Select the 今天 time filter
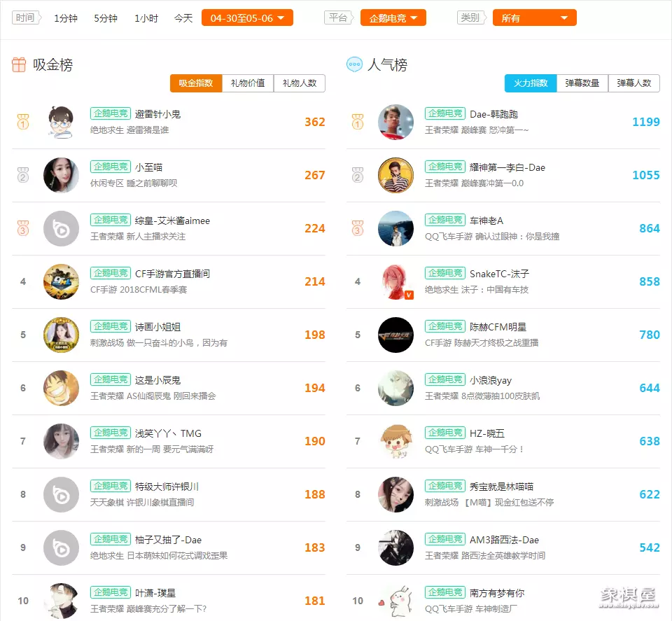The width and height of the screenshot is (672, 621). [183, 18]
